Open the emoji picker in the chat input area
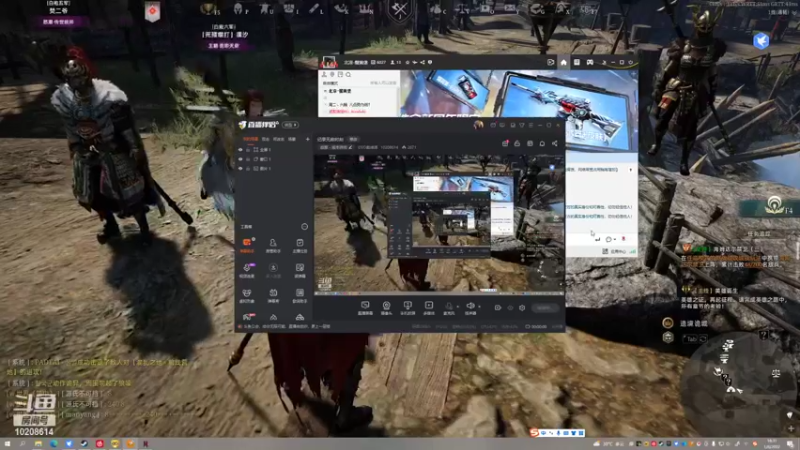Image resolution: width=800 pixels, height=450 pixels. 608,239
